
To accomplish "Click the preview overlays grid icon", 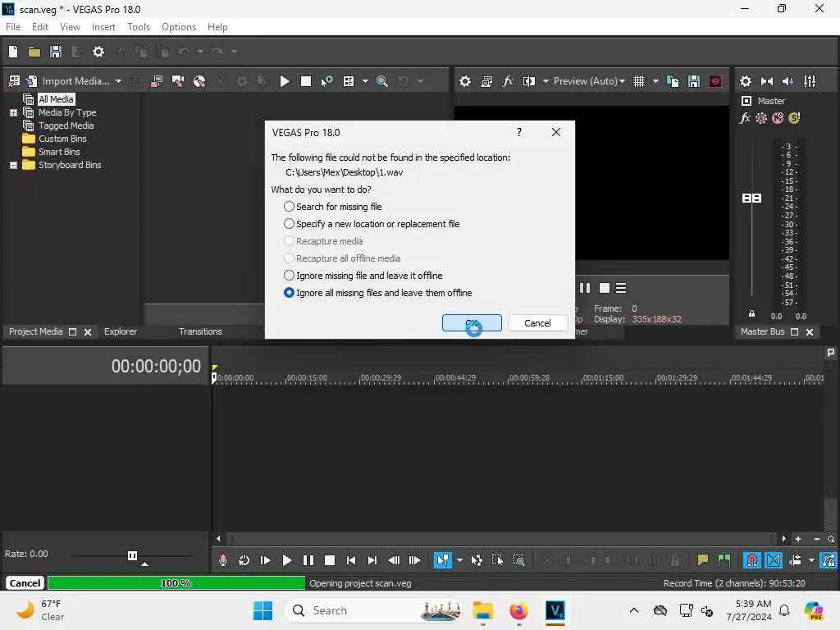I will (639, 81).
